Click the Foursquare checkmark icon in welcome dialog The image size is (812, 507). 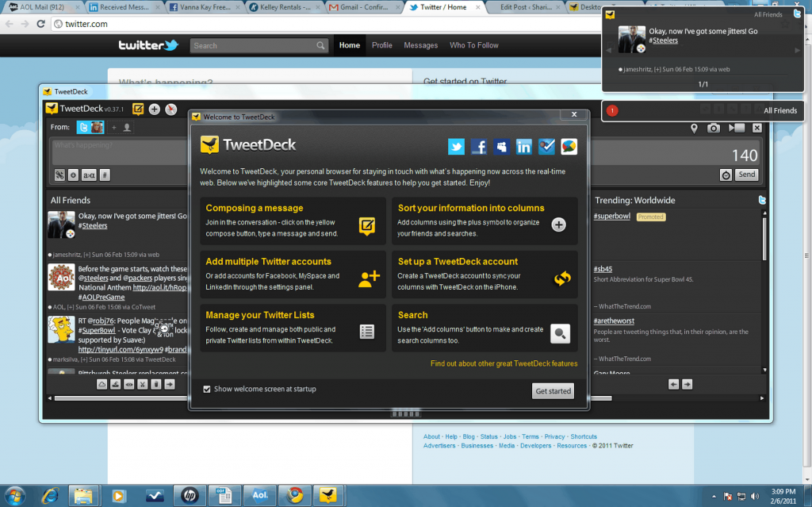point(546,147)
